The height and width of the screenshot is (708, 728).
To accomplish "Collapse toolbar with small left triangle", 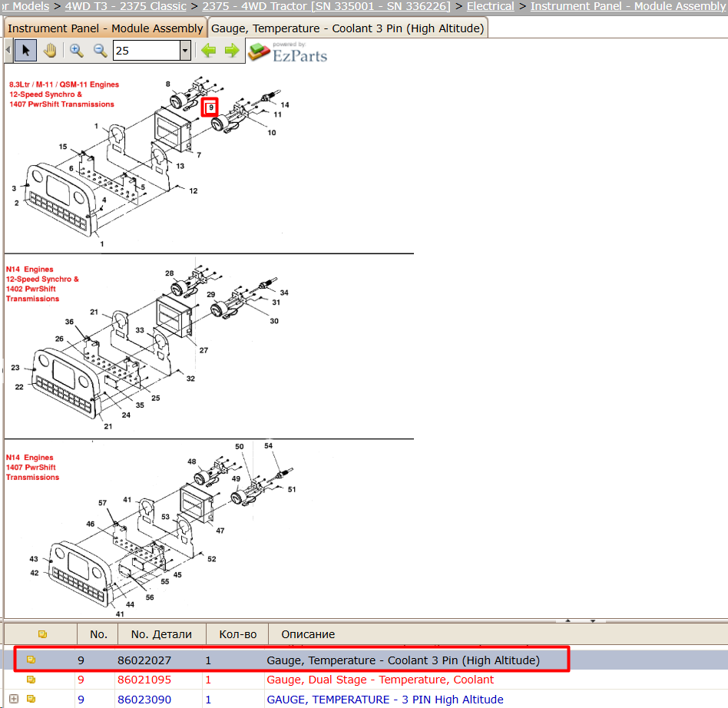I will [x=8, y=50].
